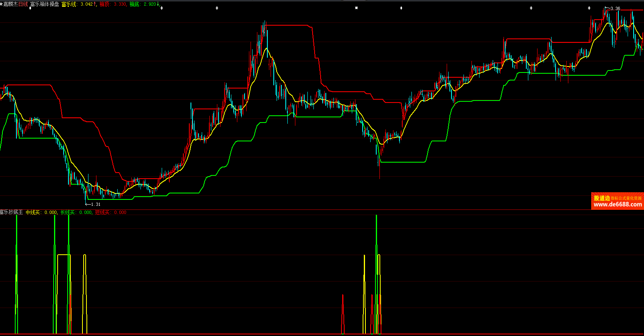This screenshot has width=644, height=336.
Task: Open the 富乐箱体操盘 indicator title
Action: click(44, 4)
